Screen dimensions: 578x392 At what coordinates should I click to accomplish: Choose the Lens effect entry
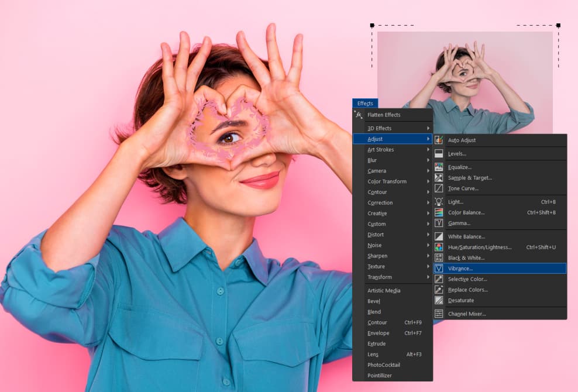coord(374,355)
